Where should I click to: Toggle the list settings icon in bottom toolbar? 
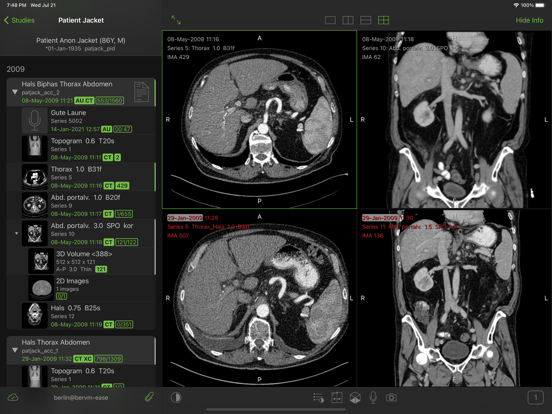point(319,398)
